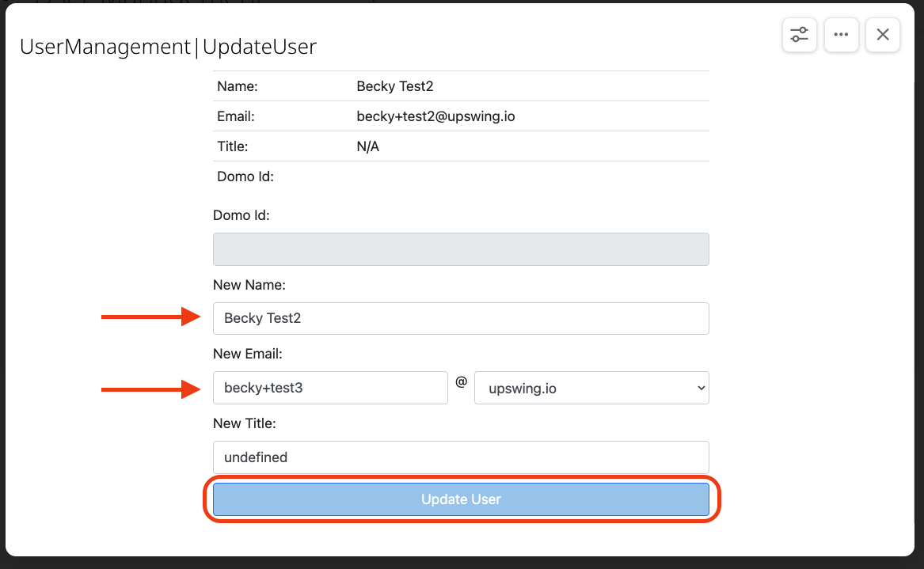Click the Email: row label
Viewport: 924px width, 569px height.
point(236,116)
